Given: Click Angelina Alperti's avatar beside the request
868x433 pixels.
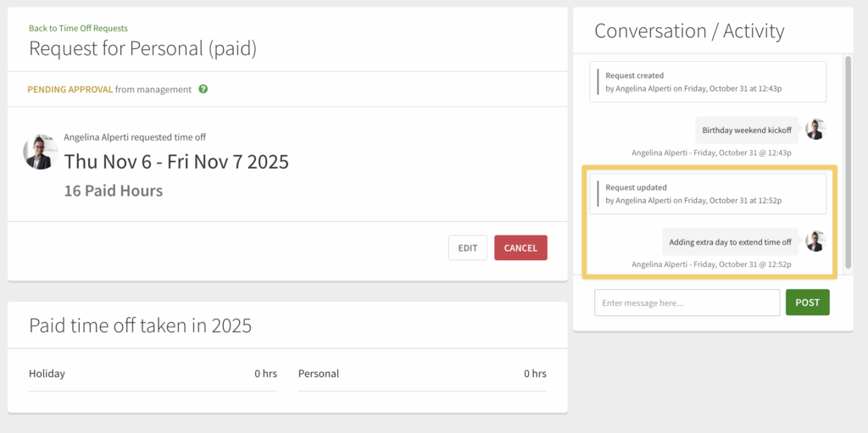Looking at the screenshot, I should click(x=40, y=152).
